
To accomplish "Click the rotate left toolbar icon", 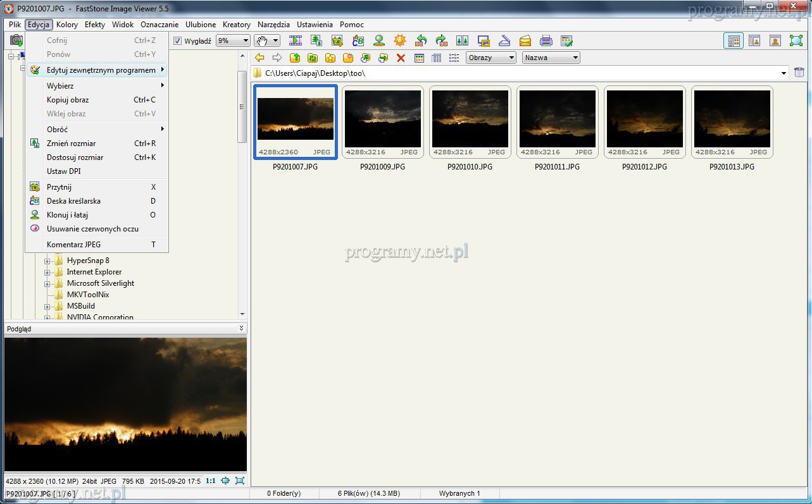I will click(421, 41).
